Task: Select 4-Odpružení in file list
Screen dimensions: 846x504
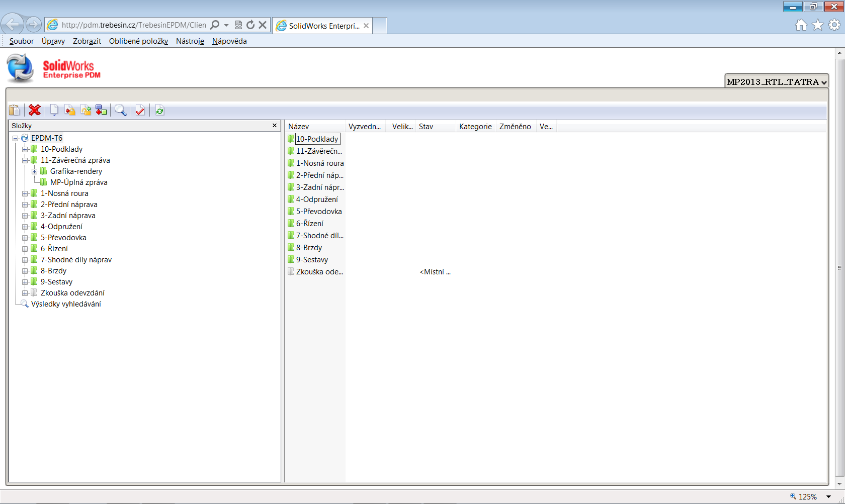Action: pos(317,199)
